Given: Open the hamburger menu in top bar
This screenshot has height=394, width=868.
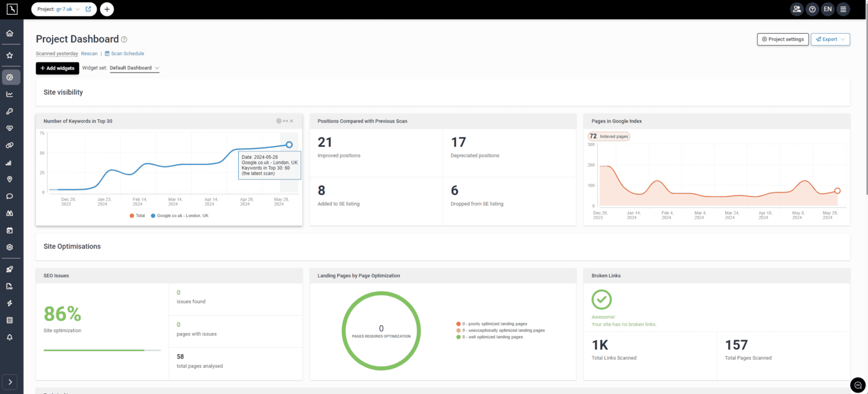Looking at the screenshot, I should pos(843,9).
